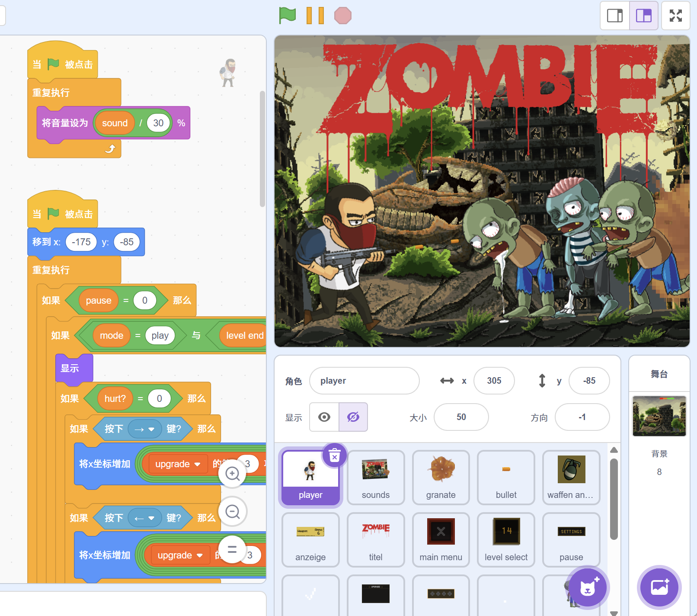
Task: Click the Choose a Sprite cat button
Action: [587, 587]
